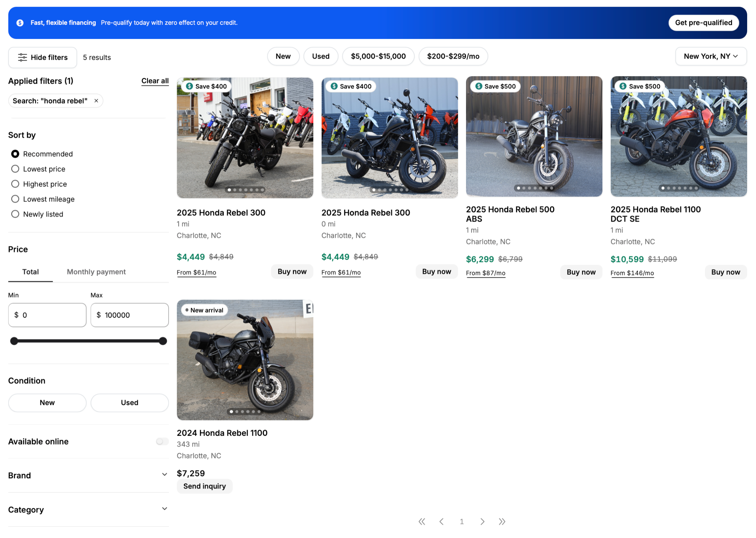Switch to the Total price tab
The image size is (756, 538).
point(30,272)
